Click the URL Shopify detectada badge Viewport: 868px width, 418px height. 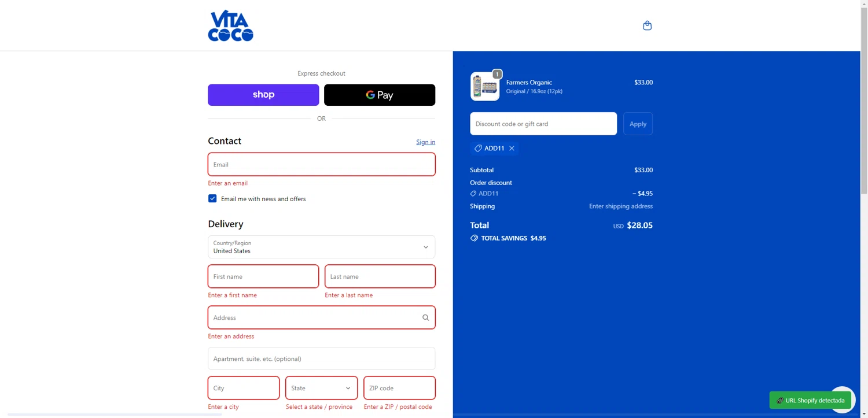[x=810, y=400]
